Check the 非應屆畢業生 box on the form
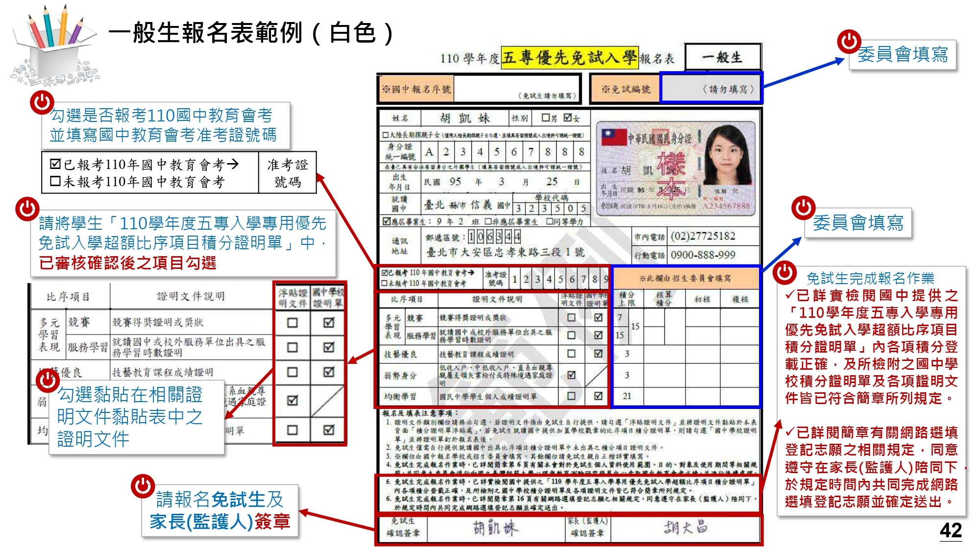980x551 pixels. point(488,221)
